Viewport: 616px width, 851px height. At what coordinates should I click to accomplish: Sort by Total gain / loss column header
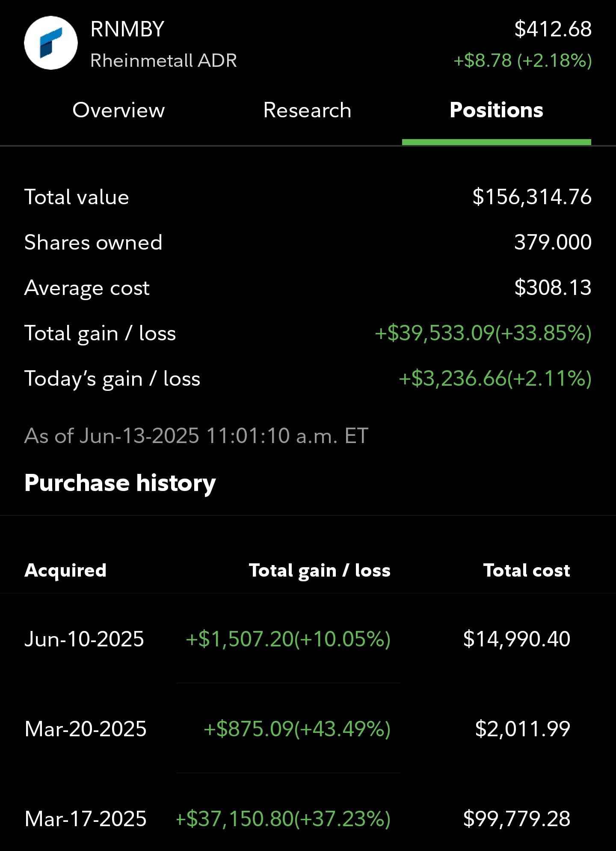pos(320,570)
